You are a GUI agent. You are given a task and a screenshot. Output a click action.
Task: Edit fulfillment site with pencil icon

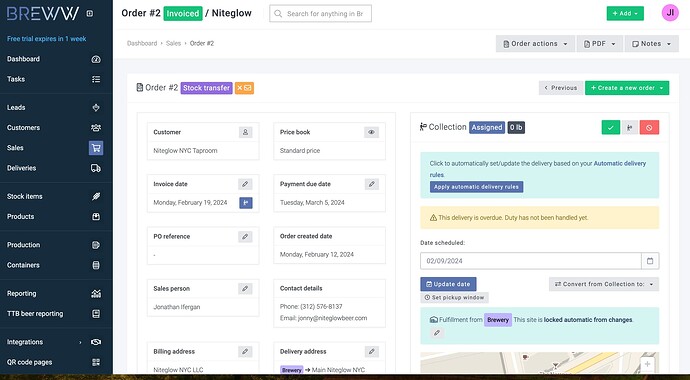[x=437, y=333]
